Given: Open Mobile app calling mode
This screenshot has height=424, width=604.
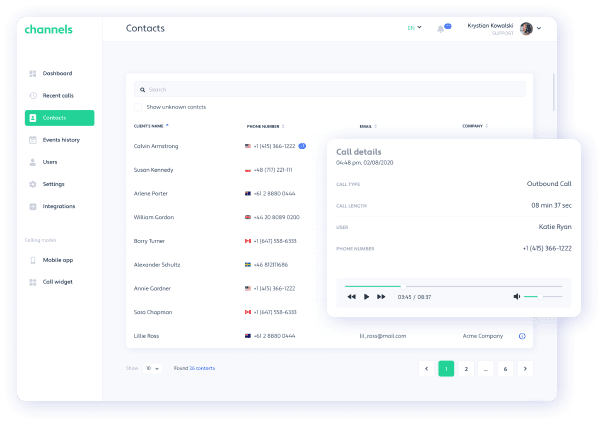Looking at the screenshot, I should 57,260.
